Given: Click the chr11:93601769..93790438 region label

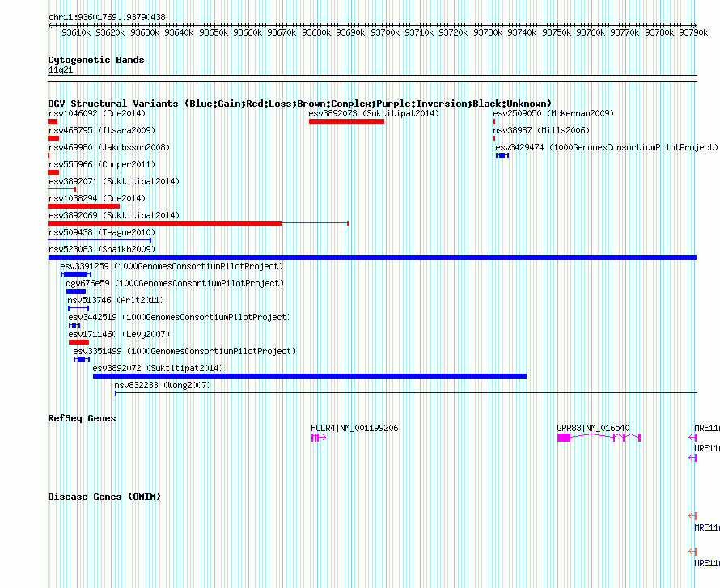Looking at the screenshot, I should (x=107, y=17).
